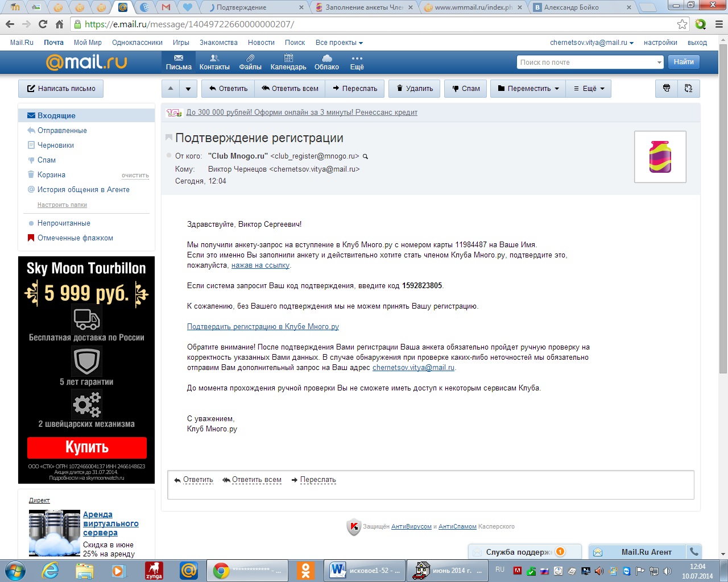The height and width of the screenshot is (582, 728).
Task: Open Zynga app from taskbar
Action: pos(154,570)
